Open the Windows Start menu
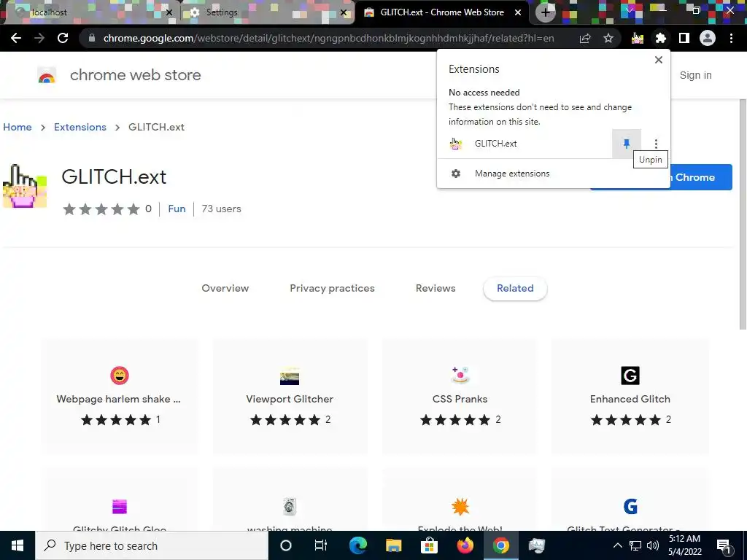Screen dimensions: 747x560 18,545
